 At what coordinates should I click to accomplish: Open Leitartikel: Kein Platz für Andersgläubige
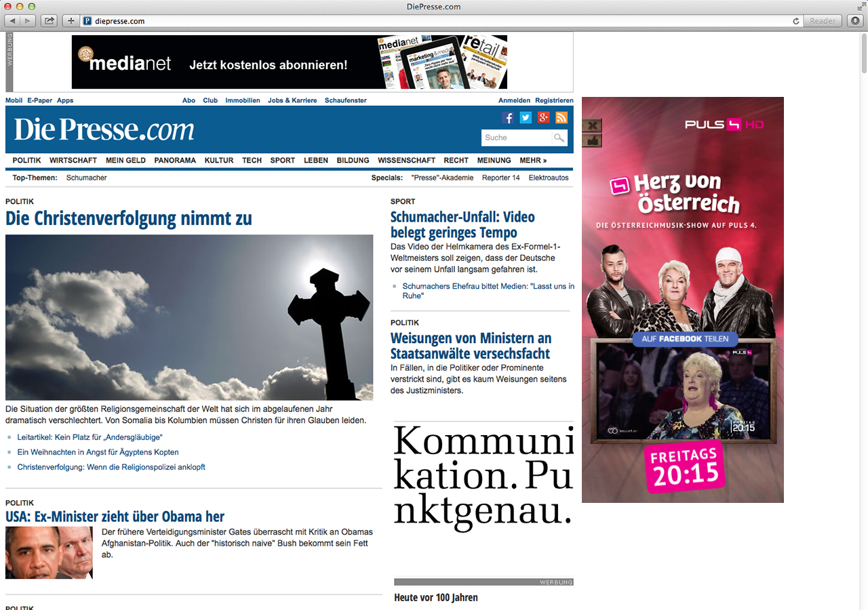click(x=90, y=437)
